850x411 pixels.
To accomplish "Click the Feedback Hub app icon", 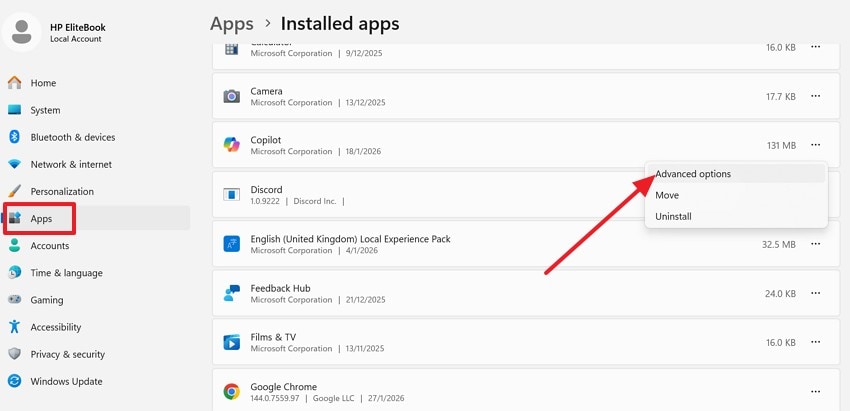I will pyautogui.click(x=231, y=293).
